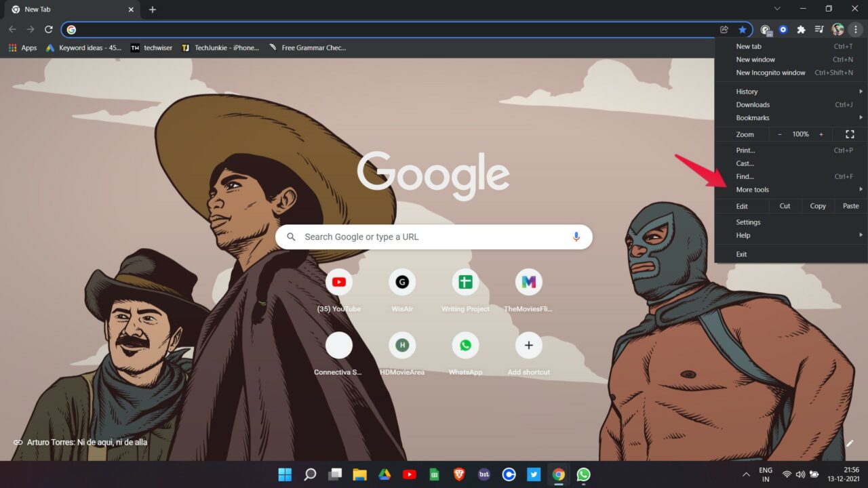
Task: Decrease zoom with the minus button
Action: 780,134
